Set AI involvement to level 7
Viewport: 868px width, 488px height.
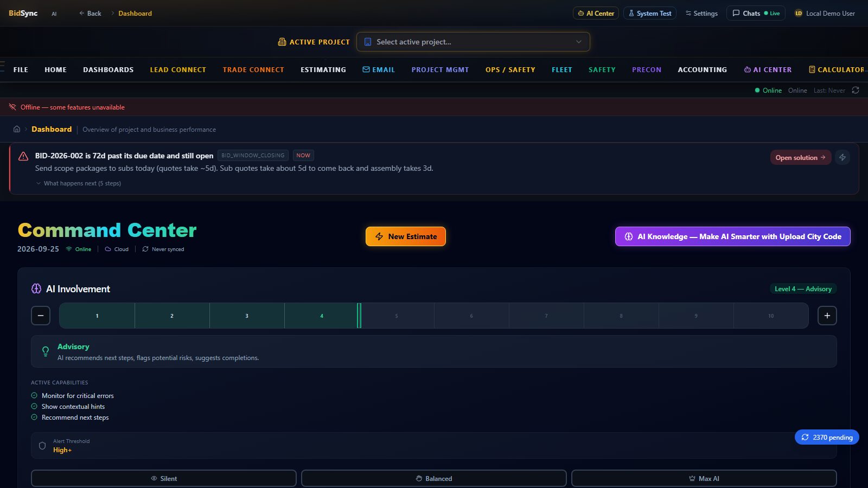click(x=546, y=316)
